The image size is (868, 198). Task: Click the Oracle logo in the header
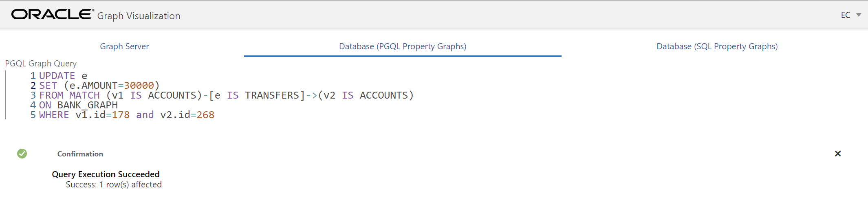click(x=52, y=15)
